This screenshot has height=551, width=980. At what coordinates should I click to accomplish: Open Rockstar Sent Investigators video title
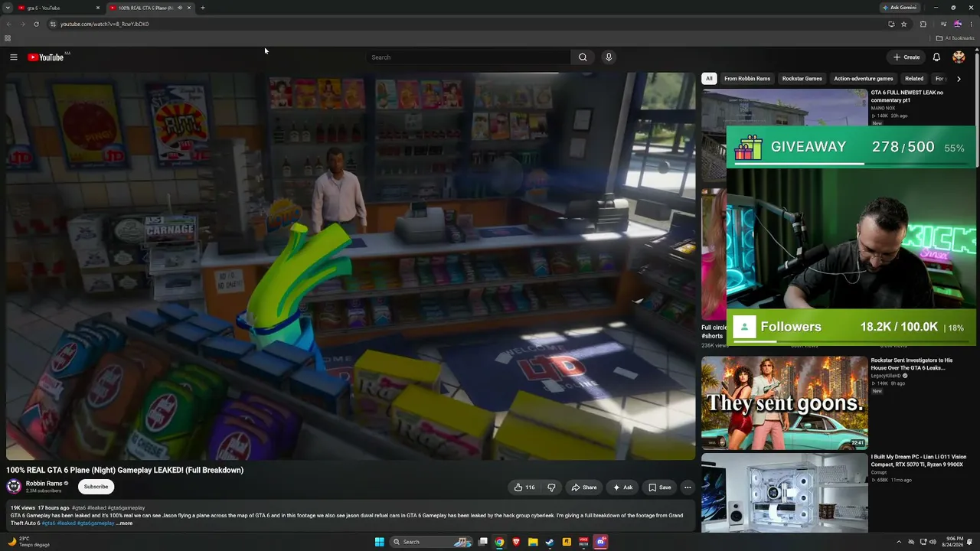[x=912, y=364]
